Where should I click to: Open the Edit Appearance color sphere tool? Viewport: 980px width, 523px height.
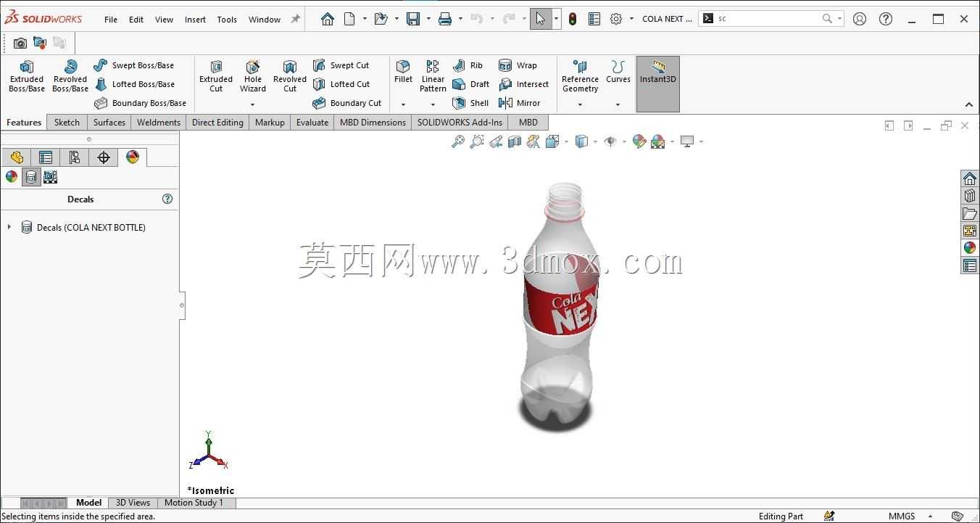(639, 141)
